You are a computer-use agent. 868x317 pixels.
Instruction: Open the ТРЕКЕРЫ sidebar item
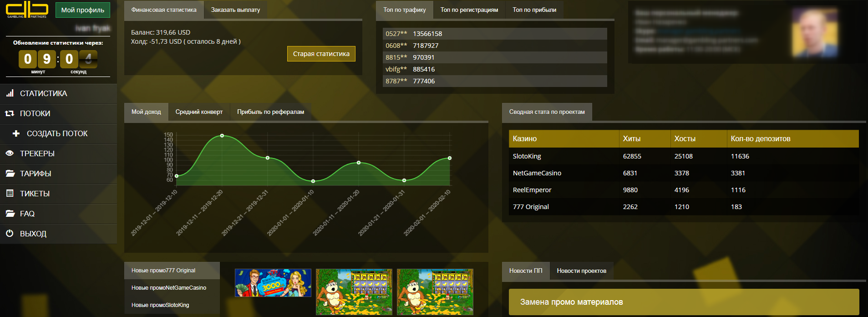[58, 153]
